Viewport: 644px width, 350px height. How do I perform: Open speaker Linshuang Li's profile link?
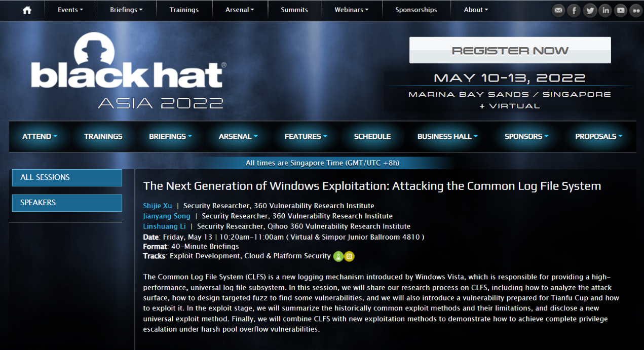click(x=165, y=226)
